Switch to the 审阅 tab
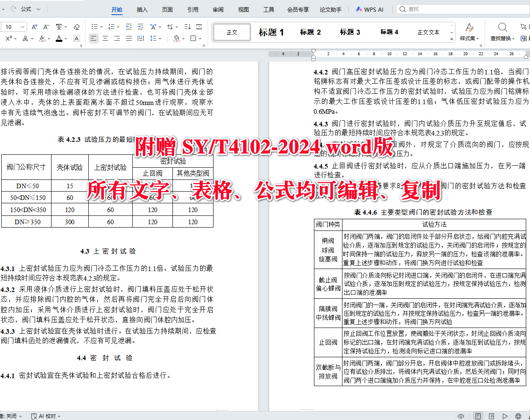Image resolution: width=530 pixels, height=420 pixels. [218, 9]
